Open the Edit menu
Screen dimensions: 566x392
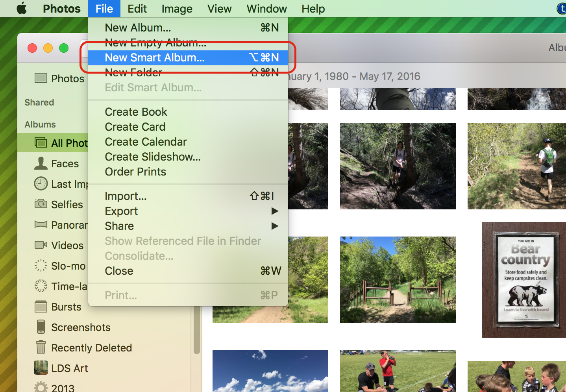(x=137, y=9)
